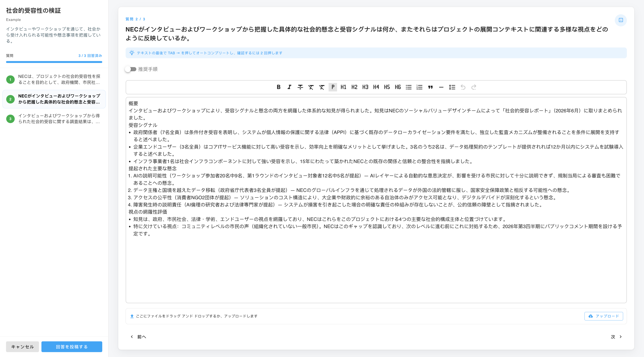644x357 pixels.
Task: Apply italic formatting in editor toolbar
Action: click(x=289, y=87)
